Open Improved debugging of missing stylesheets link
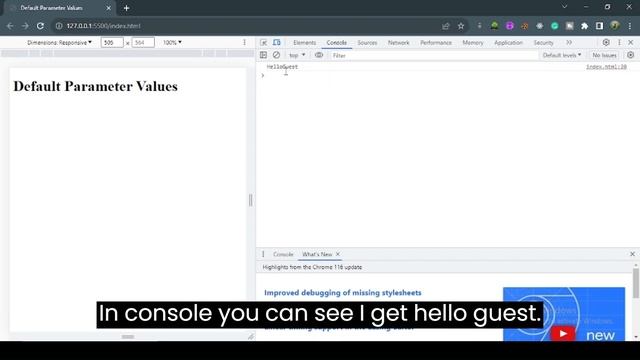Image resolution: width=640 pixels, height=360 pixels. coord(342,293)
